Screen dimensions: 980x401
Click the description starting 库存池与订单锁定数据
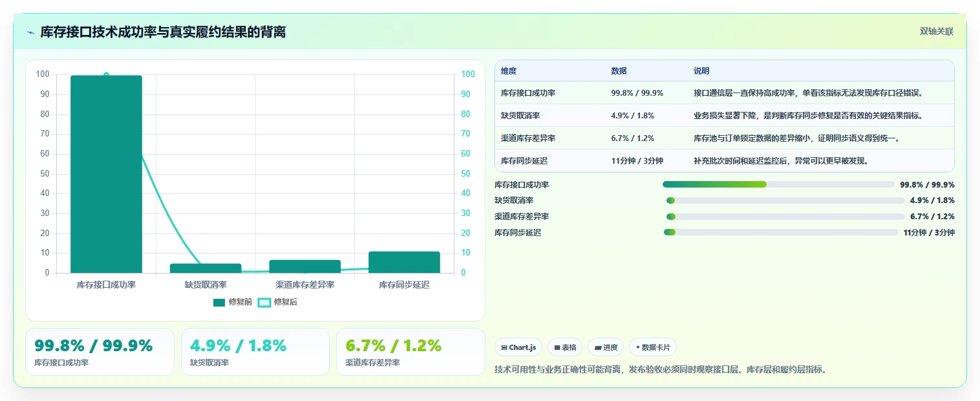(798, 138)
